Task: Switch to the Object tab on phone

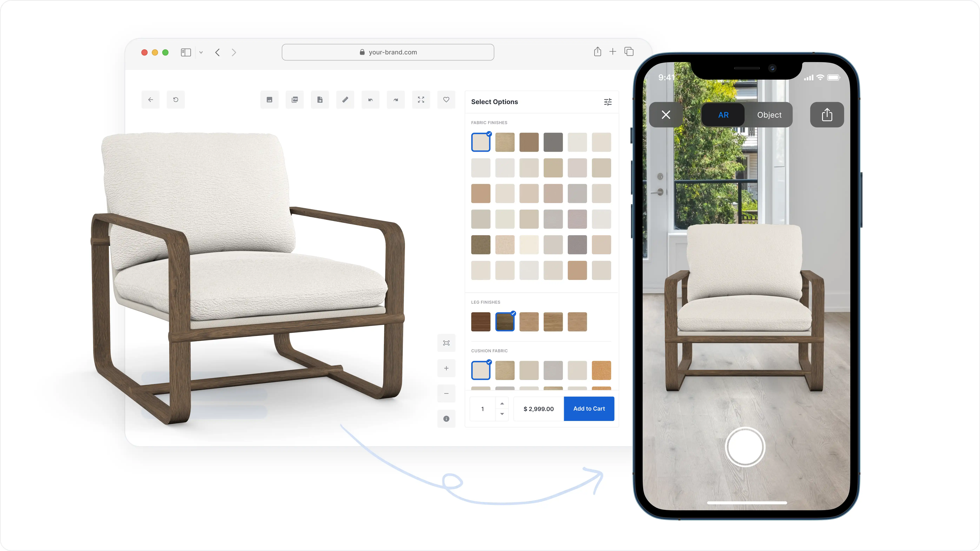Action: (x=769, y=115)
